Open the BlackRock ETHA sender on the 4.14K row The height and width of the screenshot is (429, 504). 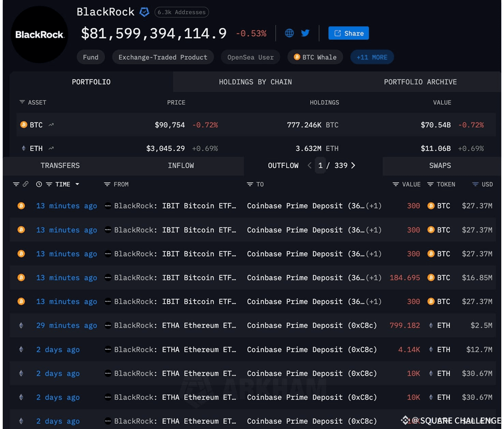click(175, 350)
